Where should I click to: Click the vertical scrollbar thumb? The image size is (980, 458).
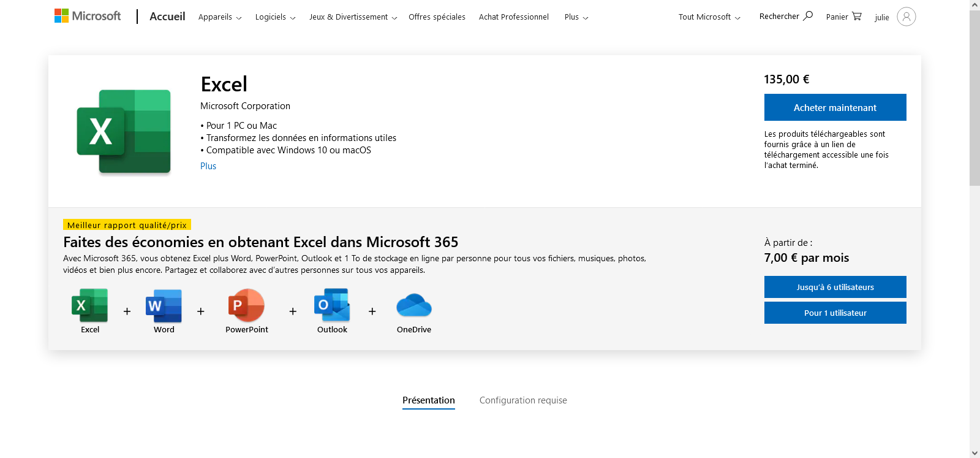point(974,98)
